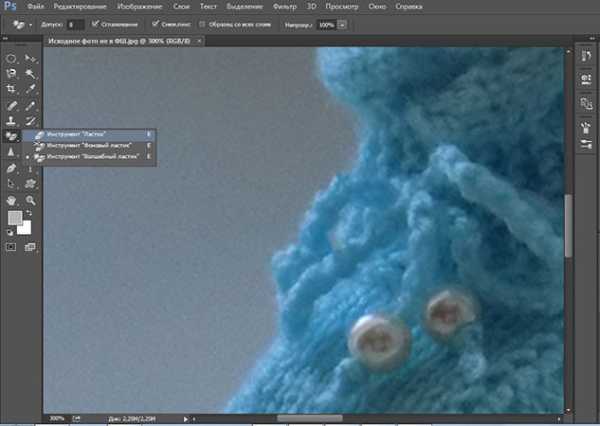600x426 pixels.
Task: Click the foreground color swatch
Action: (x=15, y=218)
